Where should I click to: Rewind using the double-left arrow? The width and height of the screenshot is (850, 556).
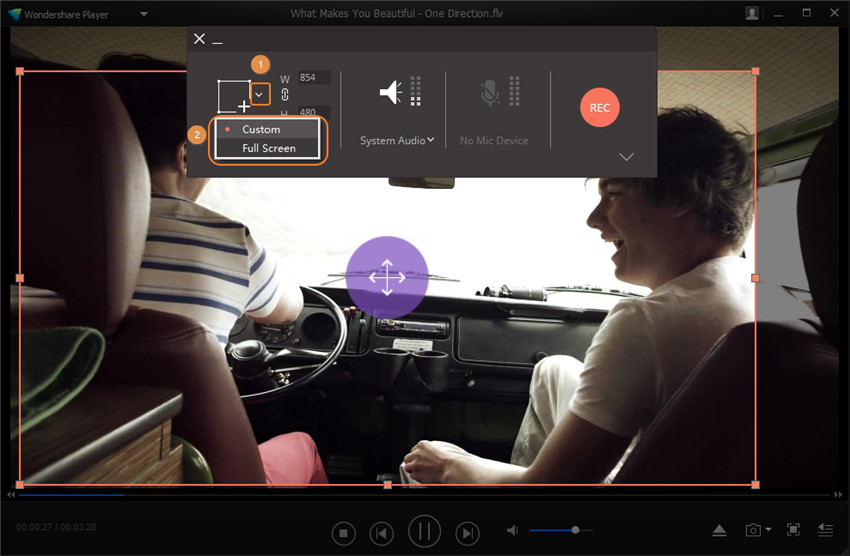(11, 495)
